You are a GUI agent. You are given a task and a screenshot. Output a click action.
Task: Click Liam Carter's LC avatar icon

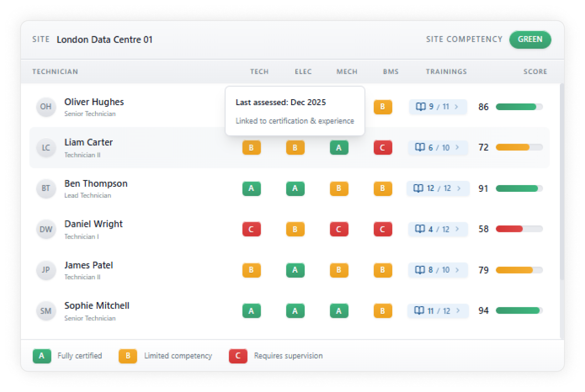[46, 148]
